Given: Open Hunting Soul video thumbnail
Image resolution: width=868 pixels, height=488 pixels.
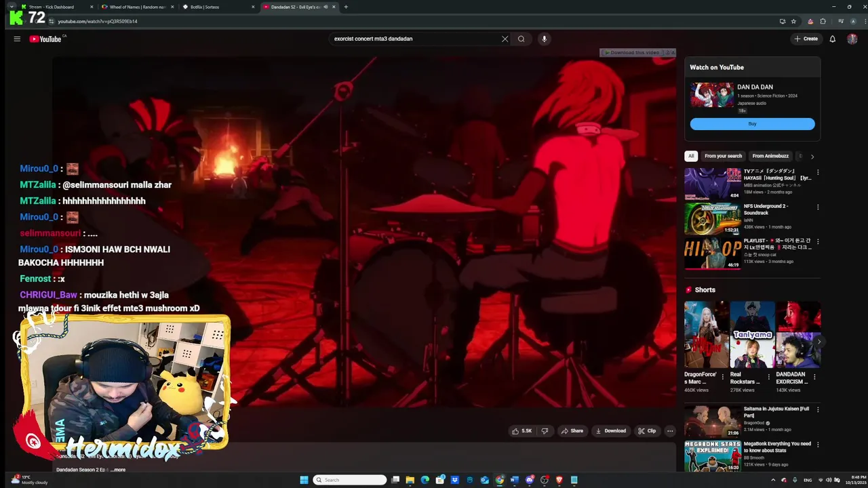Looking at the screenshot, I should coord(713,184).
